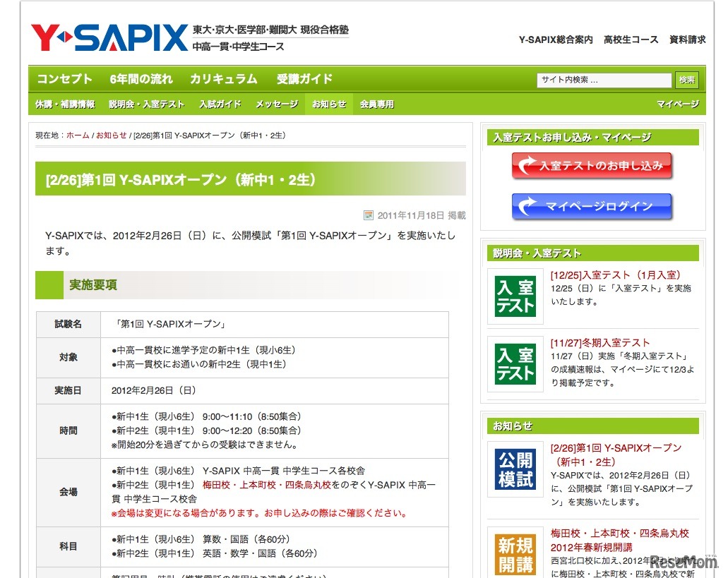This screenshot has height=578, width=728.
Task: Click red 梅田校・上本町校・四条烏丸校 text in 会場 row
Action: click(x=267, y=485)
